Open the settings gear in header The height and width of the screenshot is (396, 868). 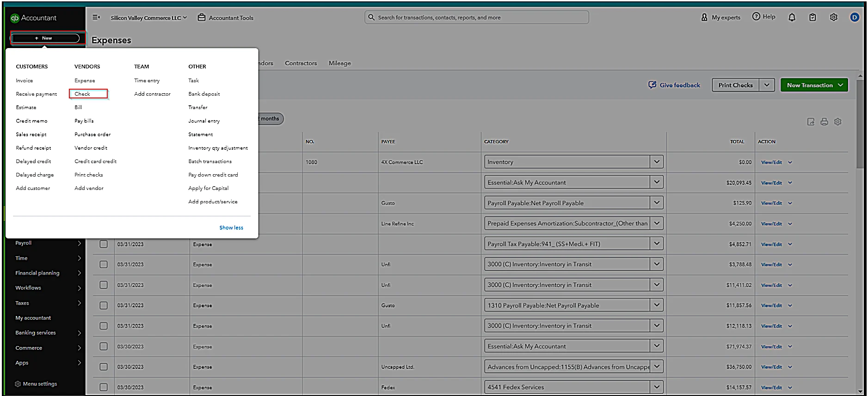point(833,17)
